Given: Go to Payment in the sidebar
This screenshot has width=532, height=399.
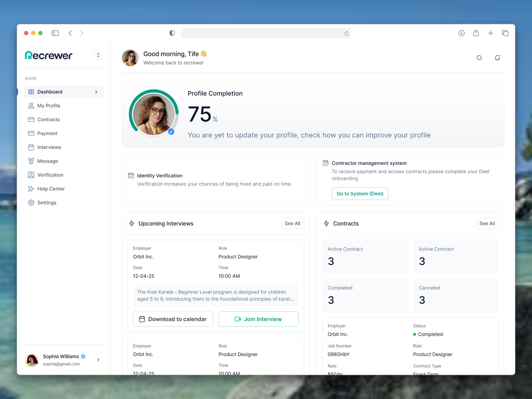Looking at the screenshot, I should tap(47, 133).
